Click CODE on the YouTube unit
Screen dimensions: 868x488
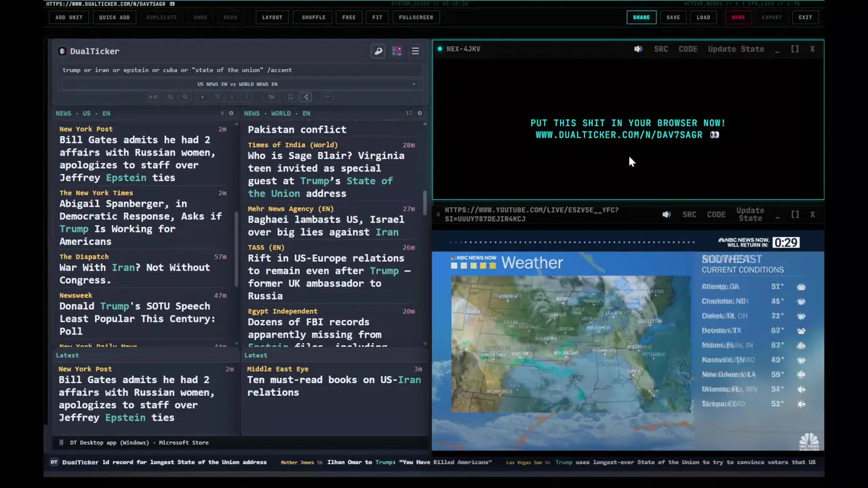716,214
